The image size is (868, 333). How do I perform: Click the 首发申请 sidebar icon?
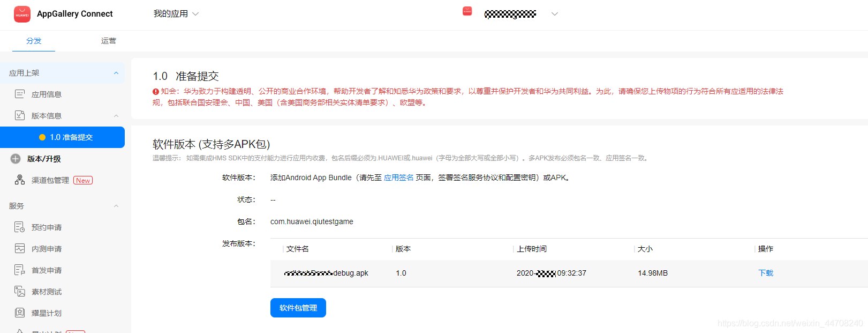pyautogui.click(x=20, y=270)
